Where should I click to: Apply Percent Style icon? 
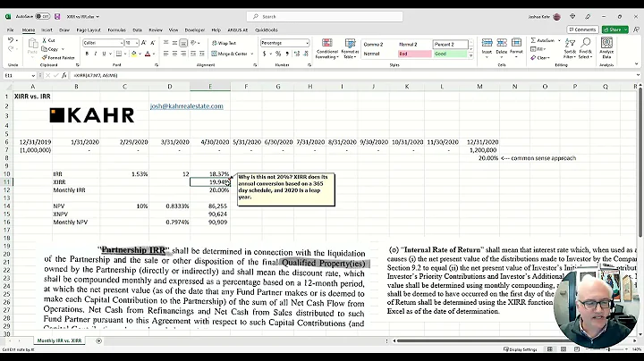[278, 54]
